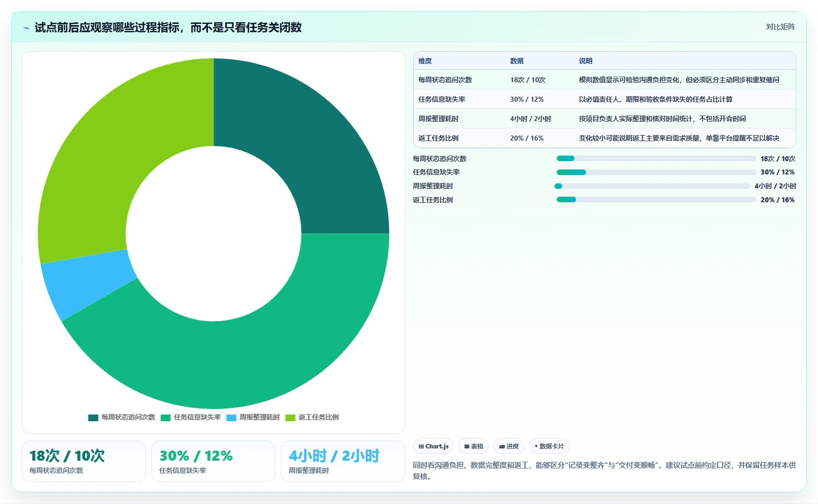
Task: Click progress row label 每周状态追问次数
Action: click(440, 159)
